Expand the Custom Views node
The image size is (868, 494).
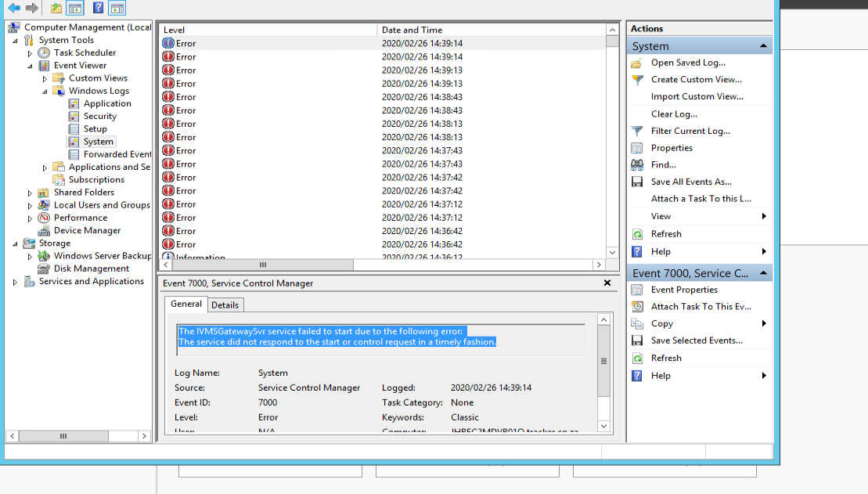coord(45,78)
